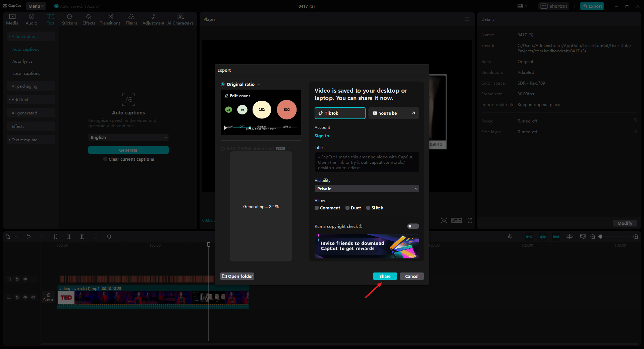Toggle the preview axis icon

(570, 237)
